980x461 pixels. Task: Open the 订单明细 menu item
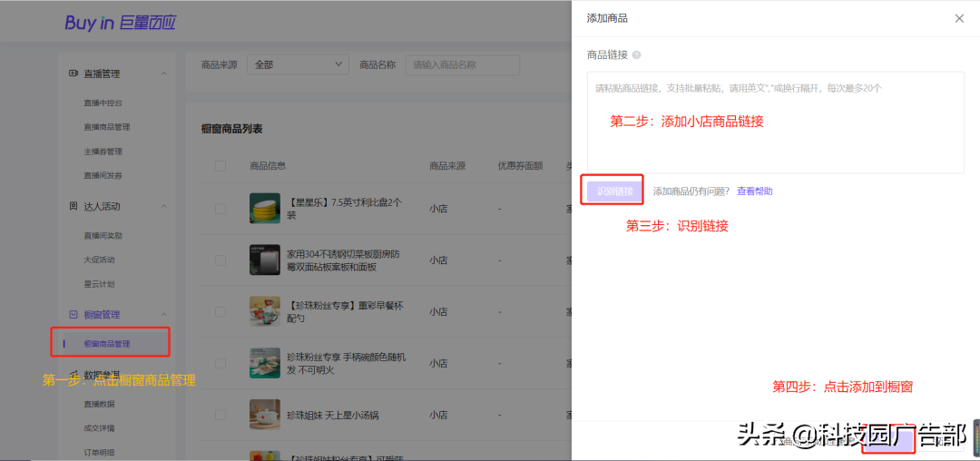pyautogui.click(x=99, y=453)
